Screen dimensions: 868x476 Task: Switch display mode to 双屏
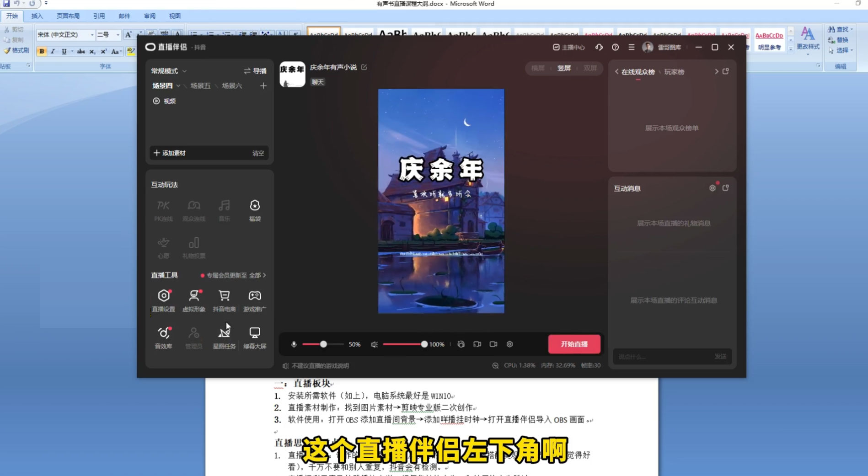click(590, 68)
